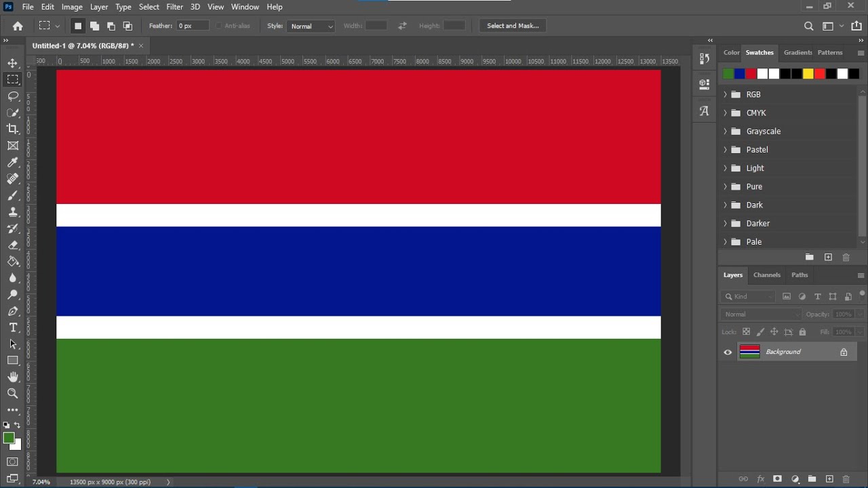This screenshot has width=868, height=488.
Task: Choose Subtract from selection mode icon
Action: pos(111,26)
